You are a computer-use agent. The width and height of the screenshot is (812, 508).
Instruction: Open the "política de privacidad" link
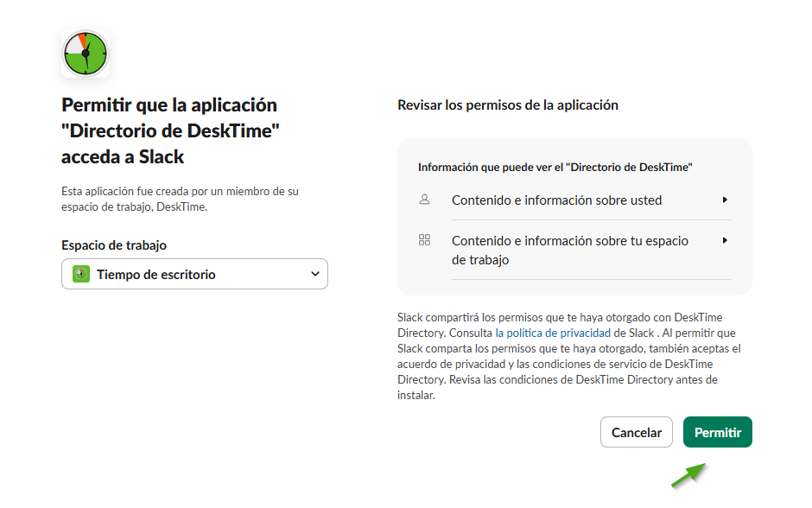559,333
